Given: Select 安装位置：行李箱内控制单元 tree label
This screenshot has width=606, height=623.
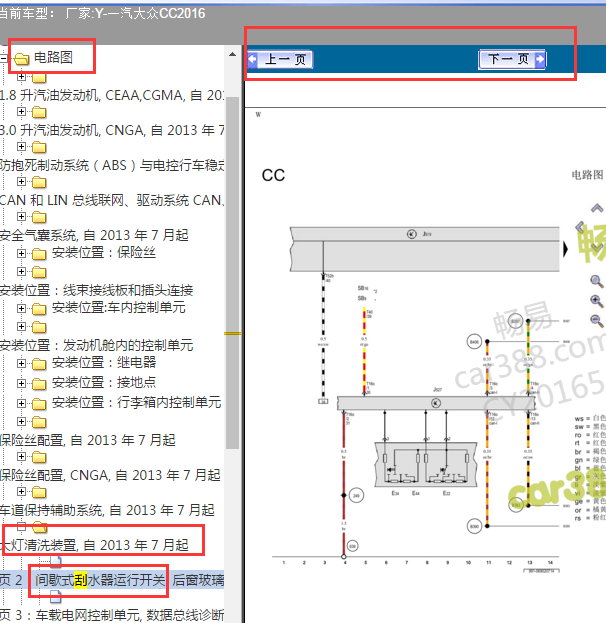Looking at the screenshot, I should pos(137,402).
